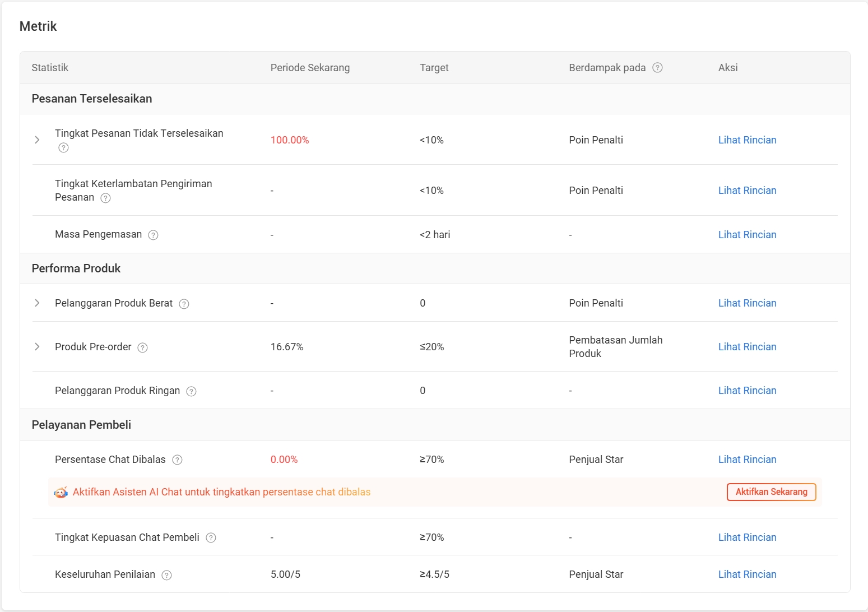The image size is (868, 612).
Task: Click the Aktifkan Sekarang button
Action: pos(772,492)
